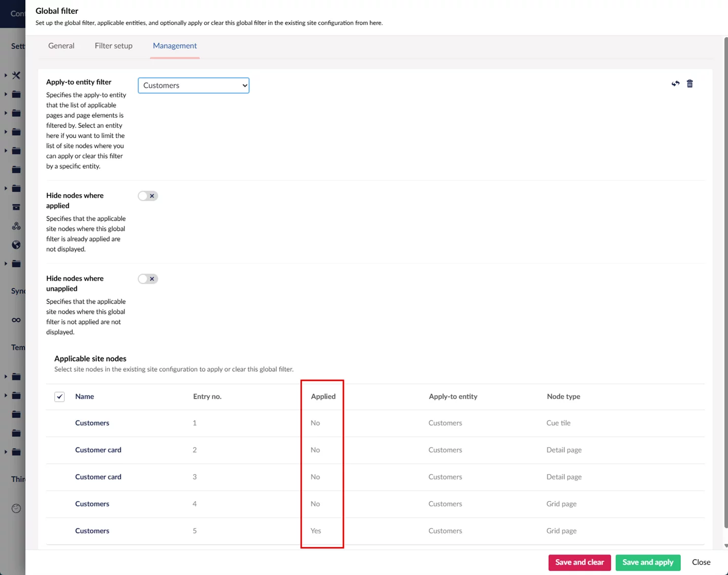Click the Save and clear button
The height and width of the screenshot is (575, 728).
click(579, 562)
